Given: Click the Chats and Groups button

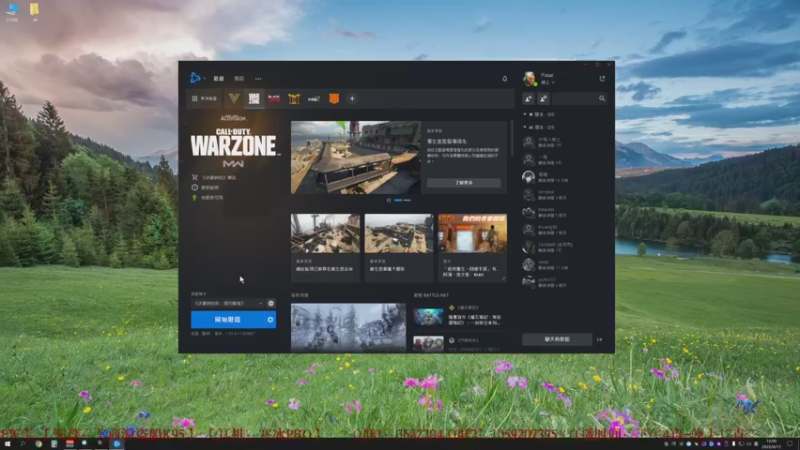Looking at the screenshot, I should (557, 339).
